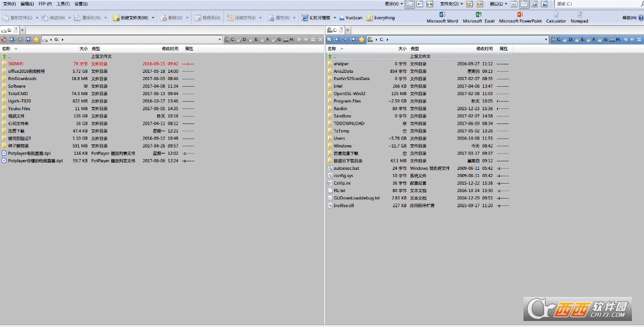Select autoexec.bat file
Image resolution: width=644 pixels, height=327 pixels.
click(x=346, y=168)
